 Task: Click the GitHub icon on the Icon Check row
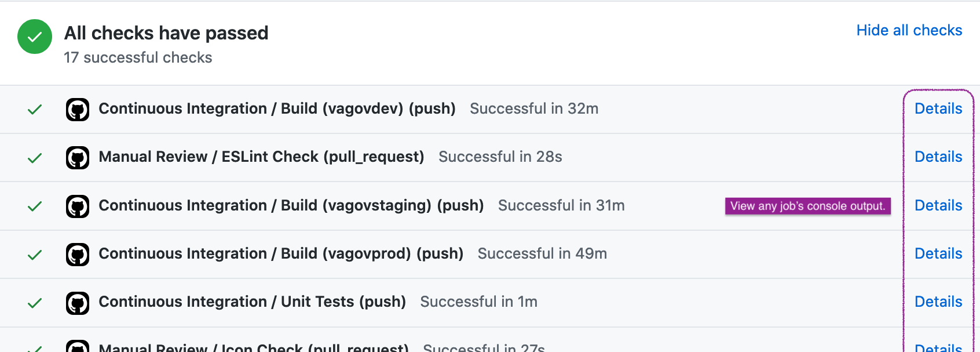(77, 347)
